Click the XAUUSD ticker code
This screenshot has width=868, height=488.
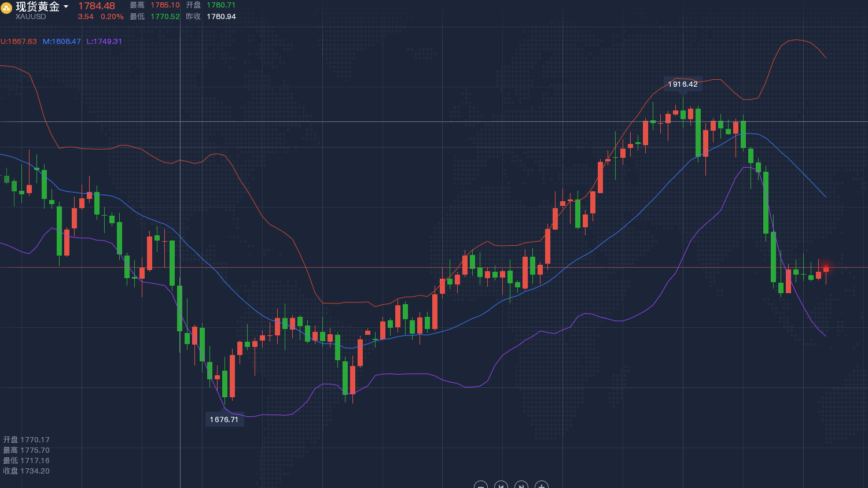click(31, 17)
